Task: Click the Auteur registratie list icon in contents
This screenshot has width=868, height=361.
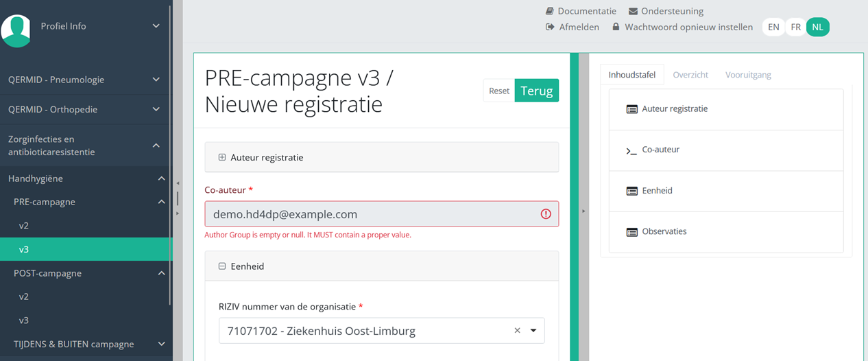Action: [x=632, y=109]
